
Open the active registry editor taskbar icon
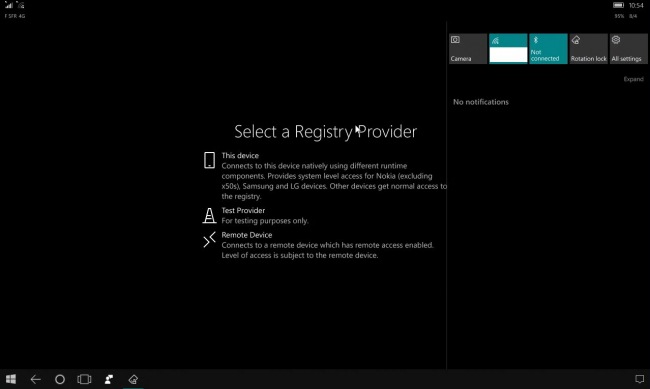coord(133,379)
